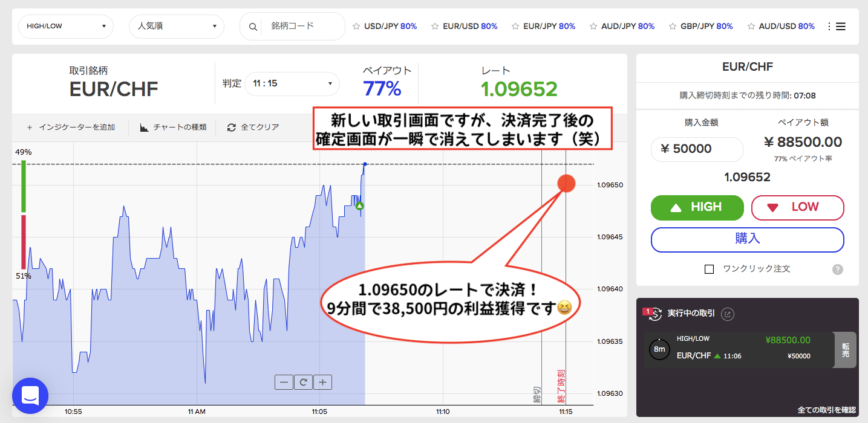Click the search magnifier icon

(253, 27)
